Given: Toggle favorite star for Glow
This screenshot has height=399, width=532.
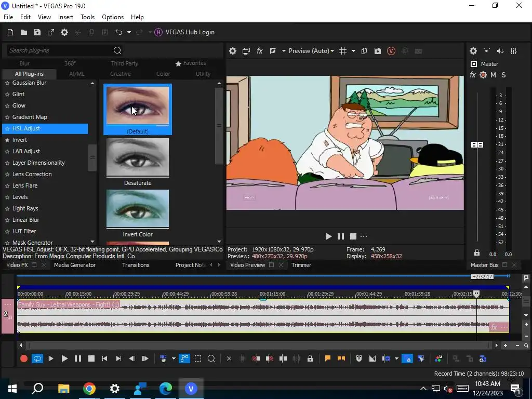Looking at the screenshot, I should pos(7,106).
